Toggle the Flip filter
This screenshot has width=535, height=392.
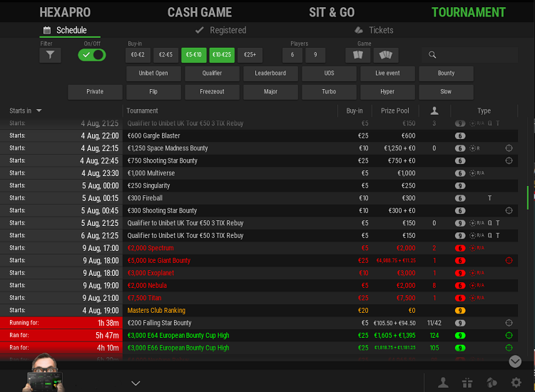(x=153, y=92)
